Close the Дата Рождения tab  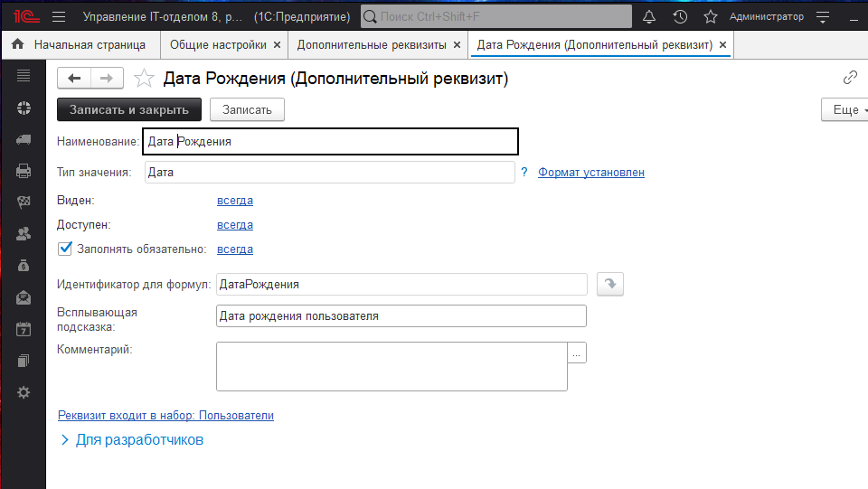click(722, 44)
